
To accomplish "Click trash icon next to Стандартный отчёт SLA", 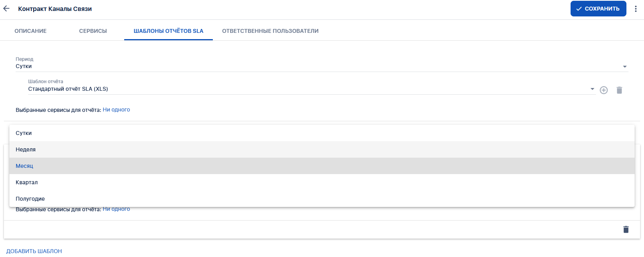I will [619, 90].
